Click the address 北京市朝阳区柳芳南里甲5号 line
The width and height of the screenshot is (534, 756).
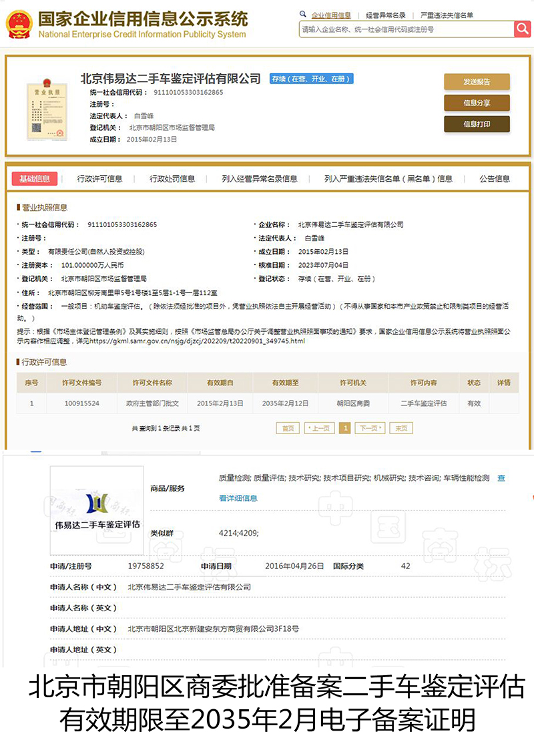click(133, 293)
